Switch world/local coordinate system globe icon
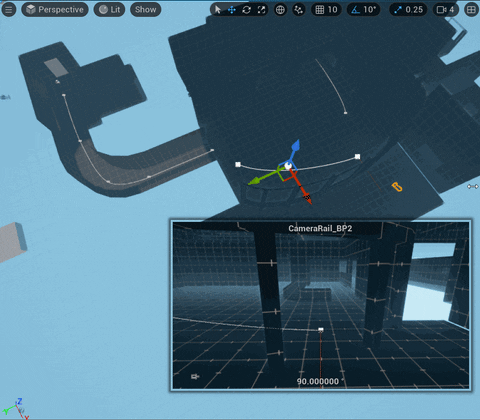 click(x=280, y=10)
